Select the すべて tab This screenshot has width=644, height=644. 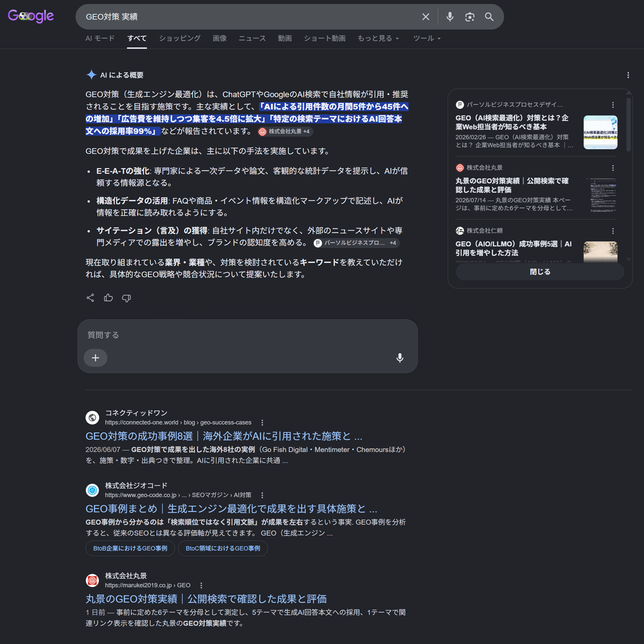tap(137, 38)
